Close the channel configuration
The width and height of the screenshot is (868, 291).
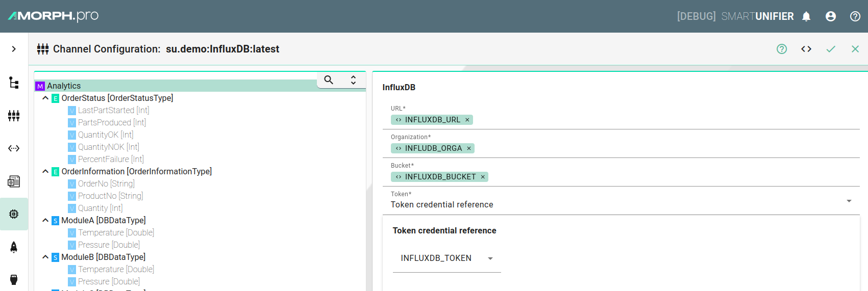tap(855, 49)
